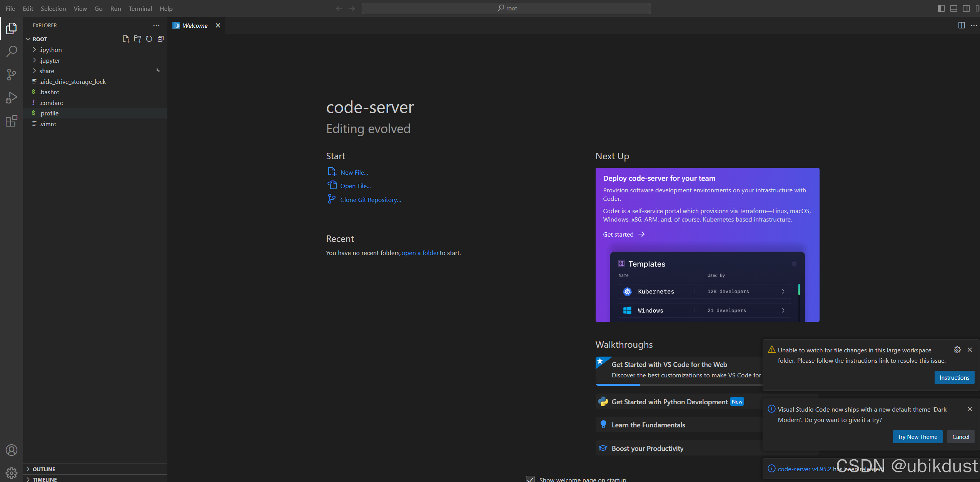This screenshot has width=980, height=482.
Task: Open the Selection menu
Action: click(x=53, y=8)
